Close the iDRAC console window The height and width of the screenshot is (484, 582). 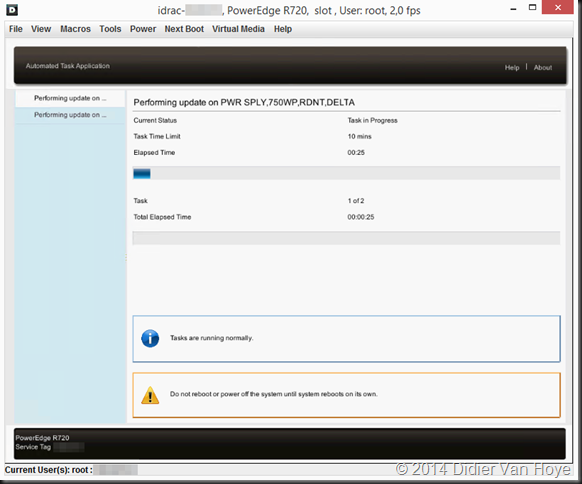click(558, 7)
